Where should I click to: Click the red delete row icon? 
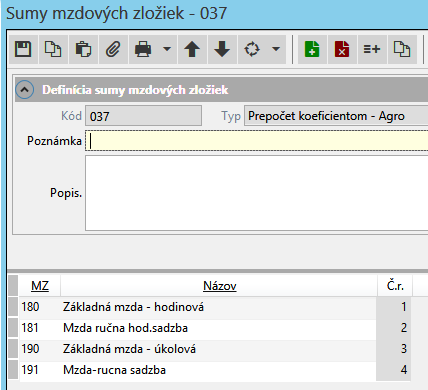[342, 49]
